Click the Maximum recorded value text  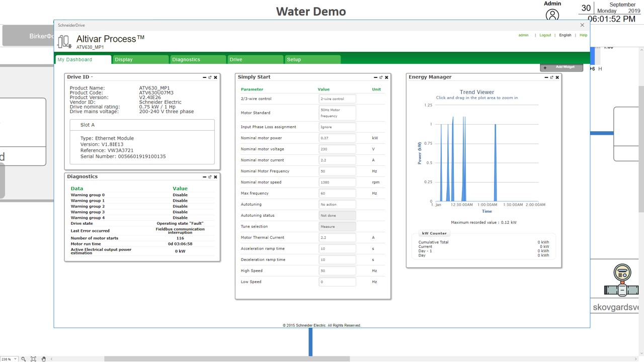pos(484,222)
